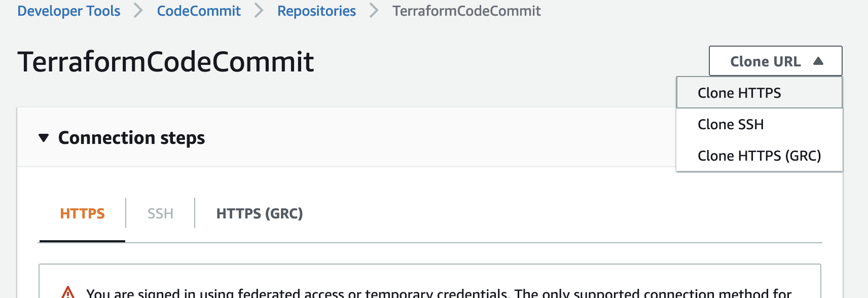868x298 pixels.
Task: Click the warning triangle icon in the alert
Action: [68, 292]
